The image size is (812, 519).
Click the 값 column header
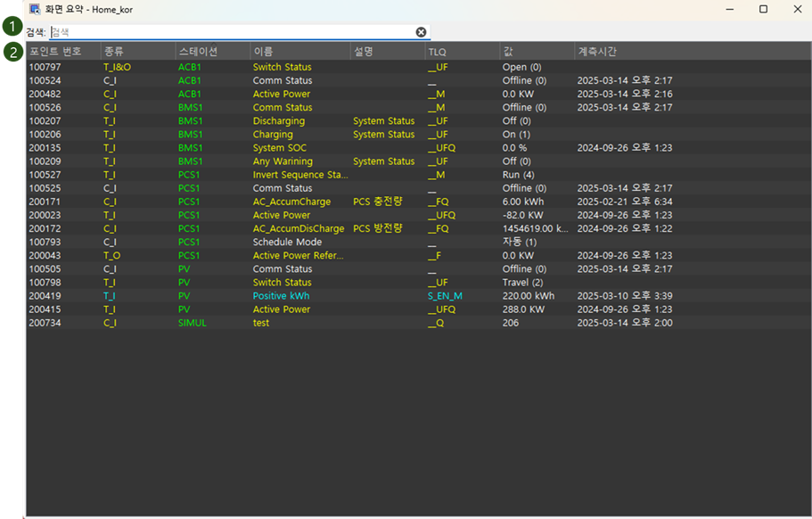click(x=508, y=52)
